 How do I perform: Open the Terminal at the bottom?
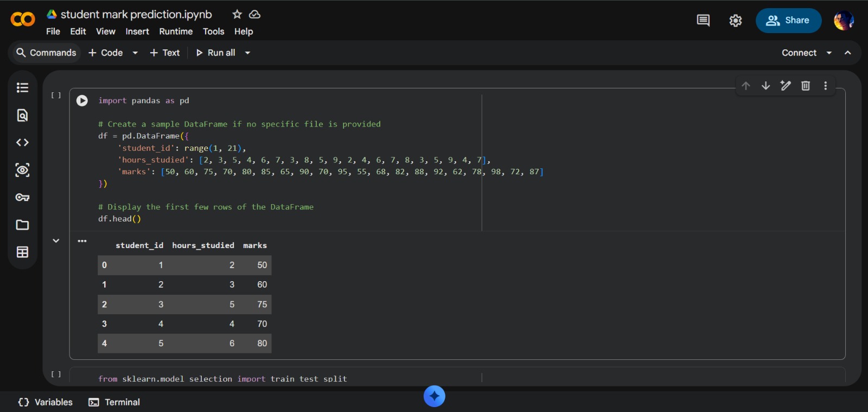tap(114, 402)
